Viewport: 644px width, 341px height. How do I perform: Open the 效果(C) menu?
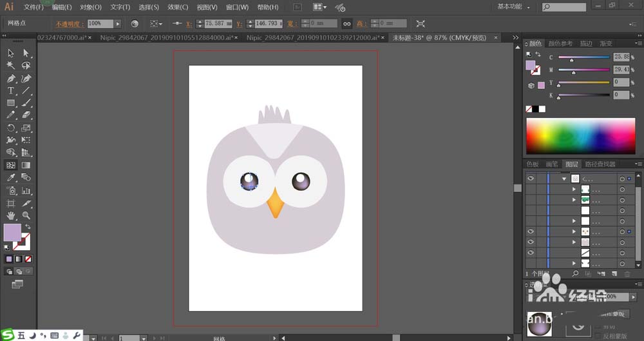click(x=178, y=7)
